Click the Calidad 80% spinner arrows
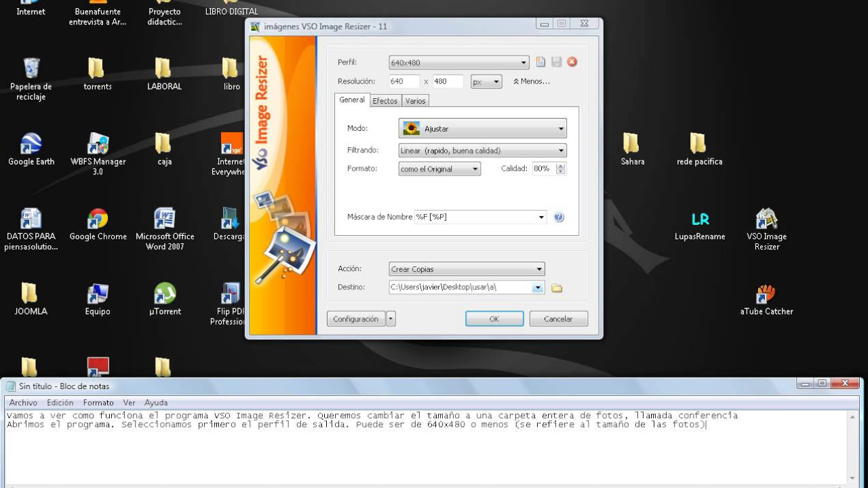This screenshot has height=488, width=868. click(x=560, y=169)
